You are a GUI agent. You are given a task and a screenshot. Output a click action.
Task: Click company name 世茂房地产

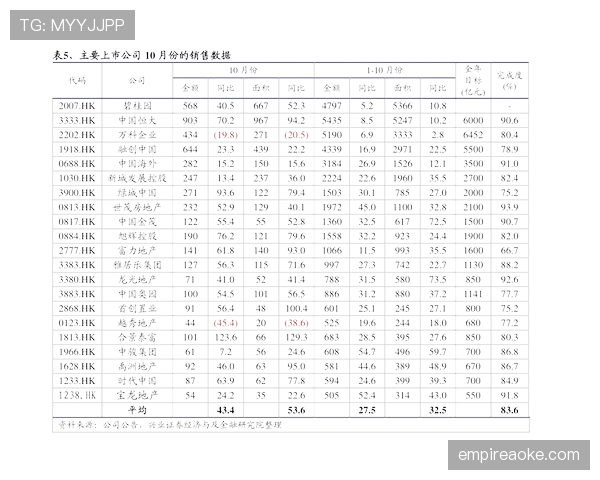(137, 207)
